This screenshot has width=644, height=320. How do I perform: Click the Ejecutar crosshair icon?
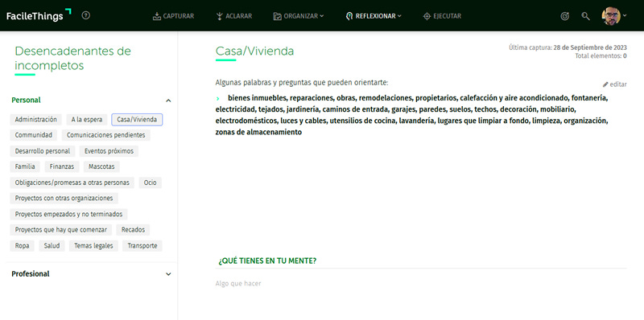[427, 16]
